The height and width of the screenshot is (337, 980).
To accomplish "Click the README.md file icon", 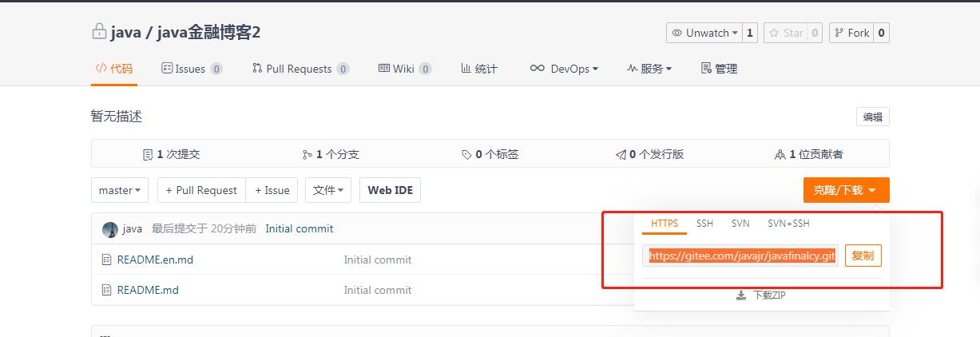I will coord(106,290).
